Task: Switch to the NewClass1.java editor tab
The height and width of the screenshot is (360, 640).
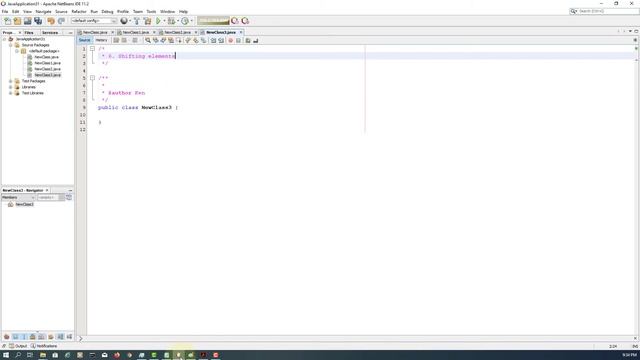Action: point(136,32)
